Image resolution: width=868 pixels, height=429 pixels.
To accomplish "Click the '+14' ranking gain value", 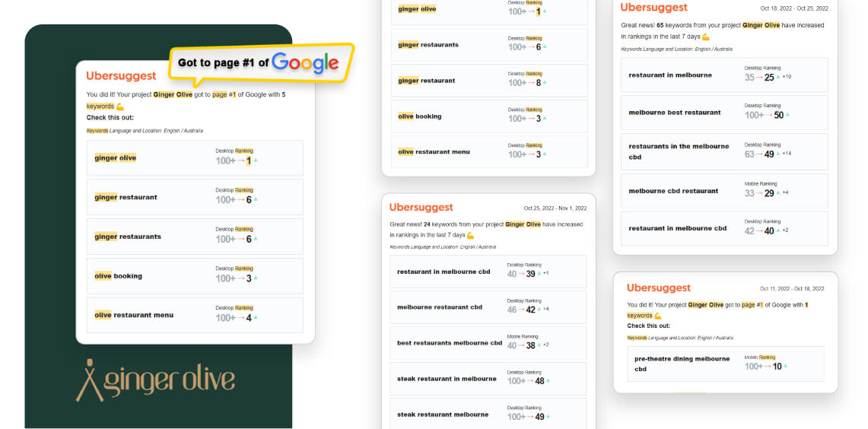I will 787,154.
